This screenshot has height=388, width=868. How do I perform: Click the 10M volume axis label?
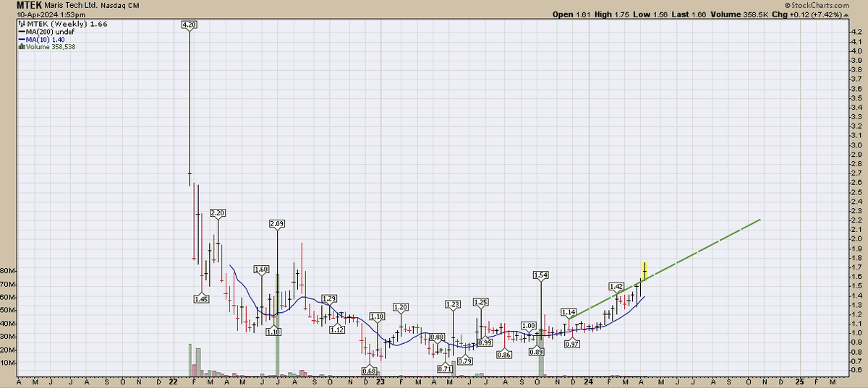click(x=9, y=363)
